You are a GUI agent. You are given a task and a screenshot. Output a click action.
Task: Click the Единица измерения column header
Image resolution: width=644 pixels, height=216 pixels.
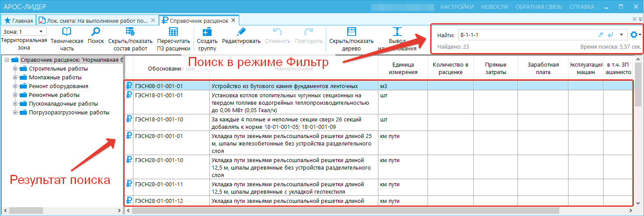[403, 68]
